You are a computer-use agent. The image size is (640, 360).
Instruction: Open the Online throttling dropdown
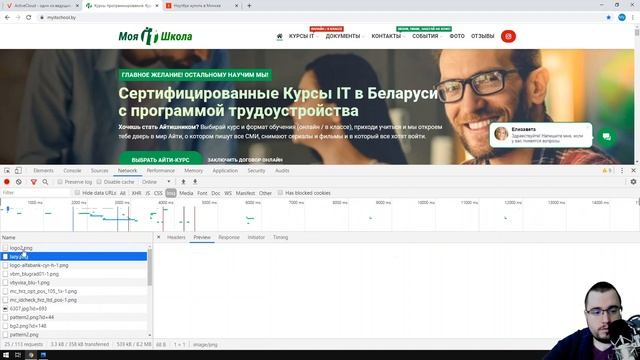tap(157, 182)
